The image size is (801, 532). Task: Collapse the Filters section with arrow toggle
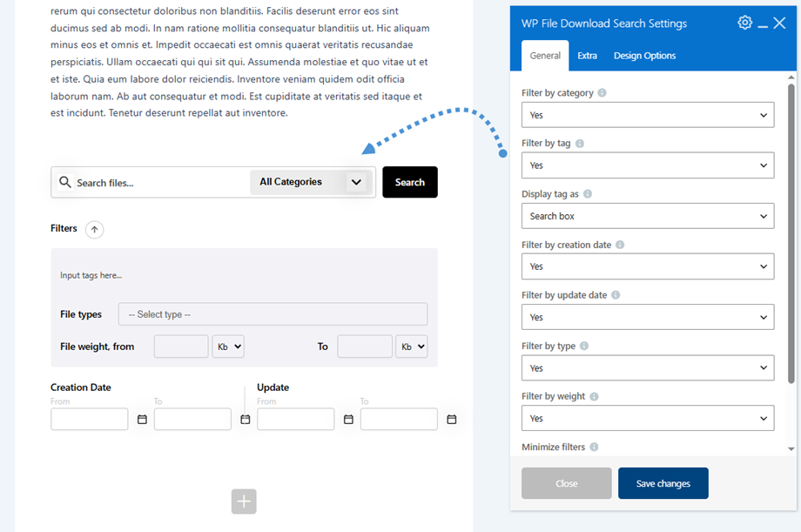pyautogui.click(x=95, y=230)
